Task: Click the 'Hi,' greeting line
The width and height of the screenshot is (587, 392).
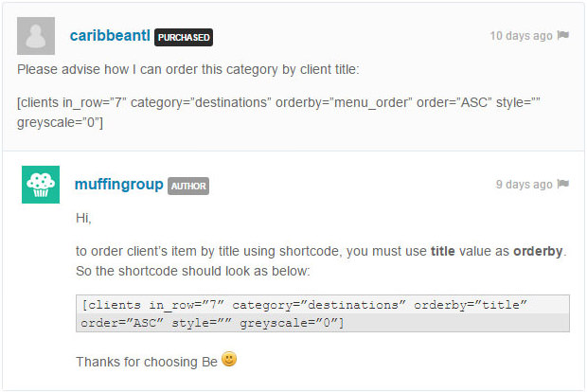Action: coord(83,218)
